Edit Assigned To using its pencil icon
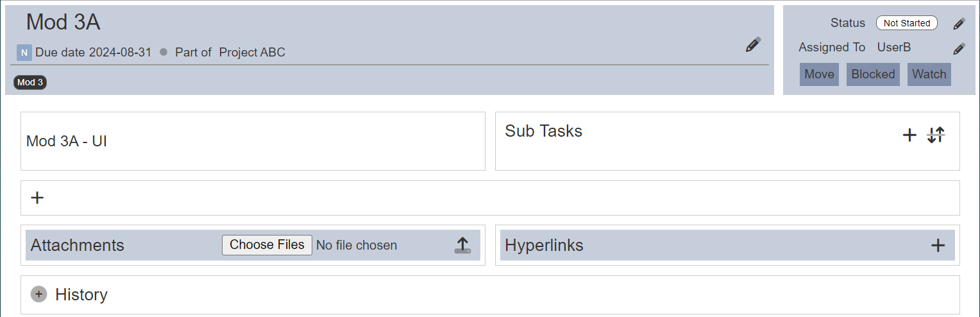Screen dimensions: 980x317 tap(959, 49)
